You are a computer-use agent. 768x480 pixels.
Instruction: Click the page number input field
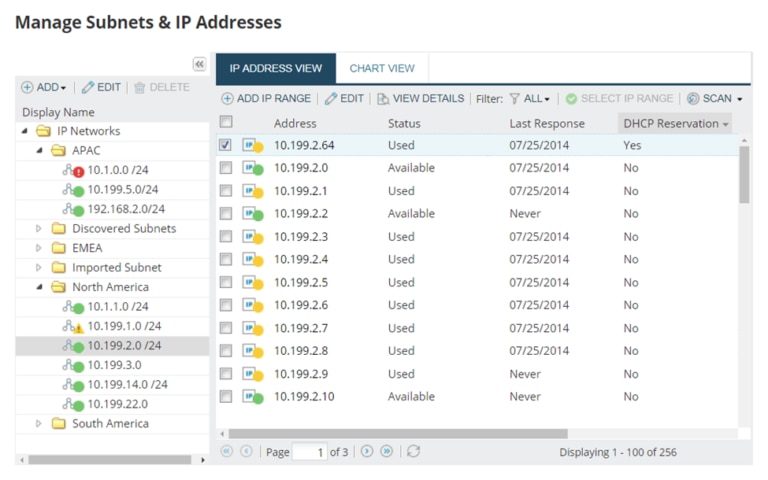(309, 453)
